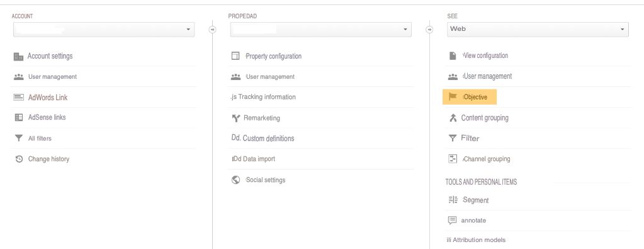Click the highlighted Objective flag icon
Viewport: 644px width, 249px height.
[x=453, y=97]
